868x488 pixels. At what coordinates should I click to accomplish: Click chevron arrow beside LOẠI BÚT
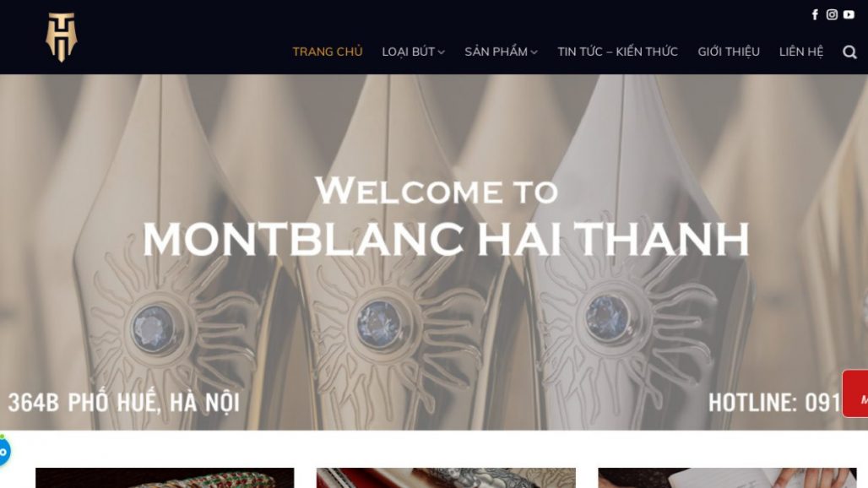pyautogui.click(x=442, y=52)
